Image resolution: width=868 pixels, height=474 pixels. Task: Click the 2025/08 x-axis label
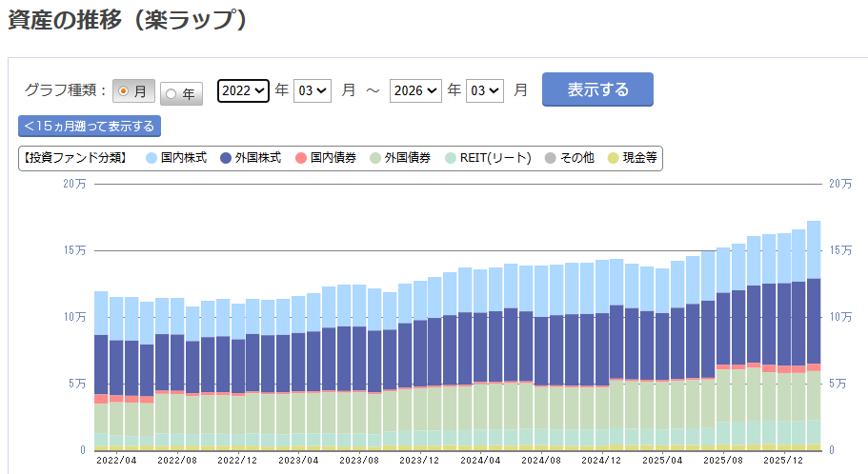tap(722, 460)
